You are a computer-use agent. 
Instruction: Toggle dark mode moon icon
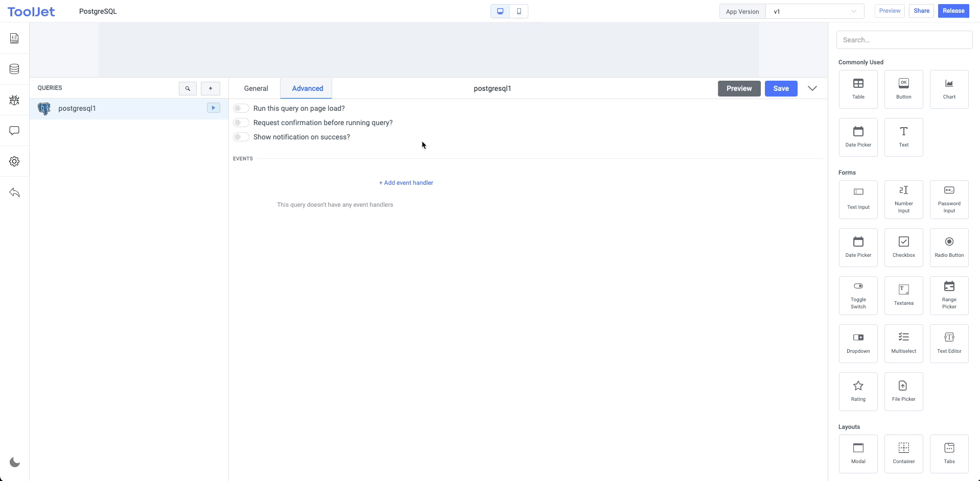(15, 462)
